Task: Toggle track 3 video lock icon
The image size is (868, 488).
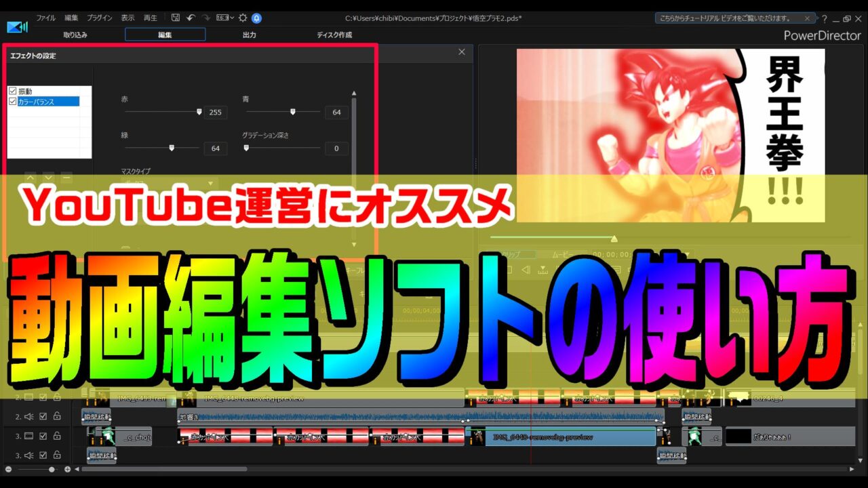Action: [57, 436]
